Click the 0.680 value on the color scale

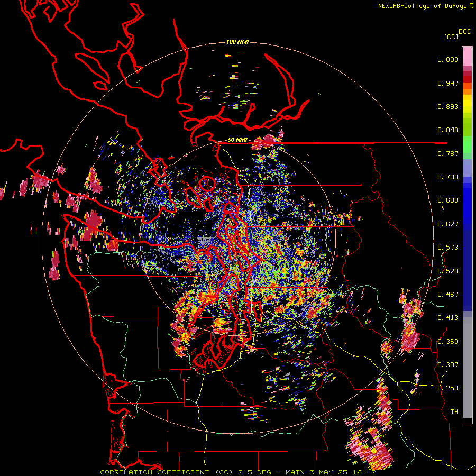pyautogui.click(x=448, y=200)
